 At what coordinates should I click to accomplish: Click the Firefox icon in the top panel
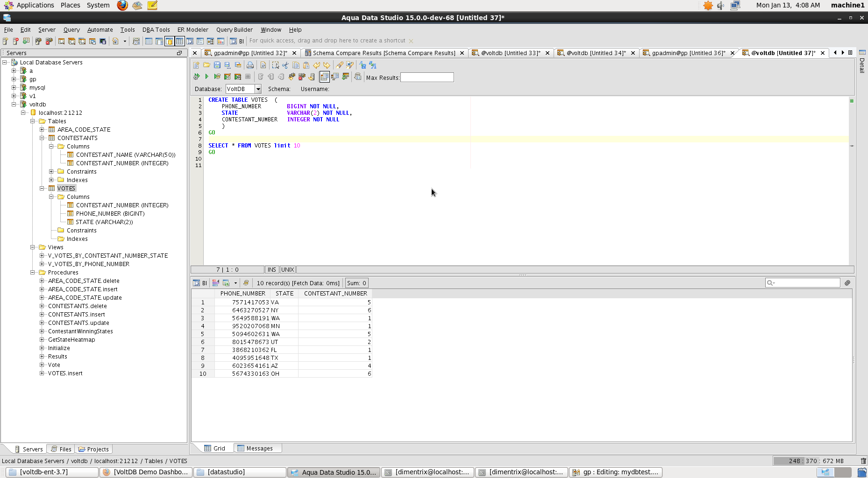tap(122, 5)
